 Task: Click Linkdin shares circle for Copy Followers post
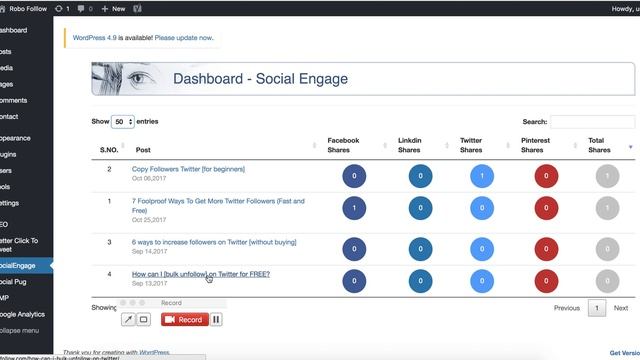(420, 176)
